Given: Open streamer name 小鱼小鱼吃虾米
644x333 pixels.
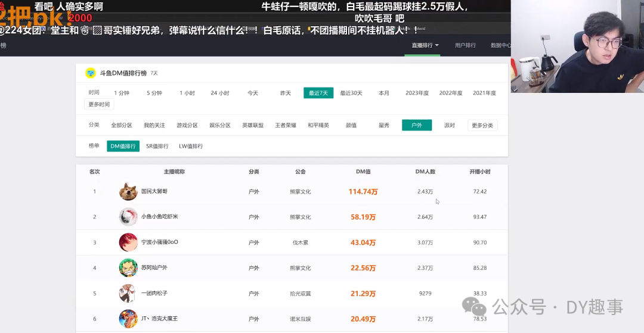Looking at the screenshot, I should click(x=160, y=216).
